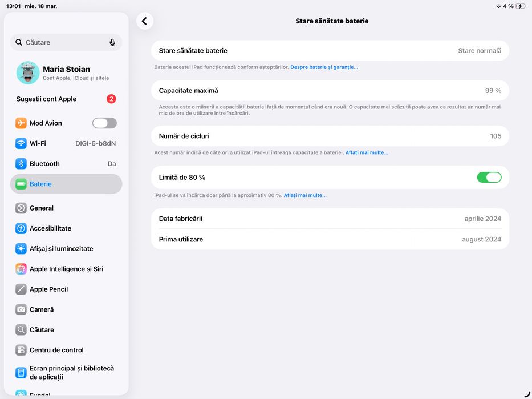
Task: Disable the Limită de 80 % switch
Action: tap(489, 178)
